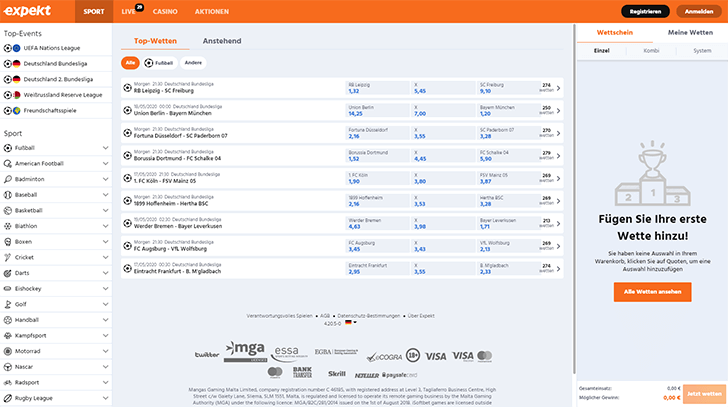Viewport: 728px width, 407px height.
Task: Select the Einzel bet slip tab
Action: tap(602, 51)
